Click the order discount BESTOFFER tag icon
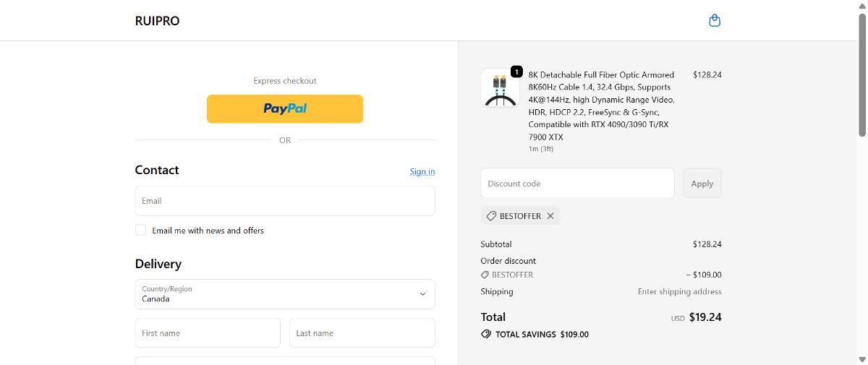This screenshot has width=868, height=365. point(485,275)
